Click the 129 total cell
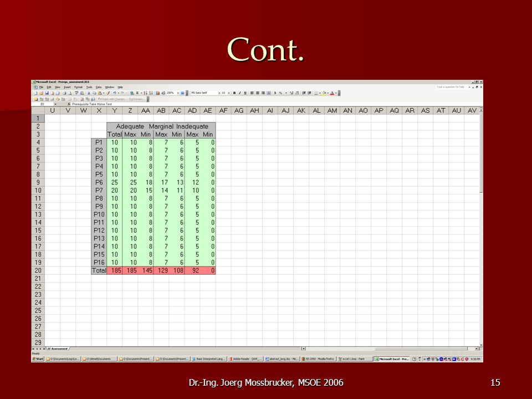 [x=161, y=270]
